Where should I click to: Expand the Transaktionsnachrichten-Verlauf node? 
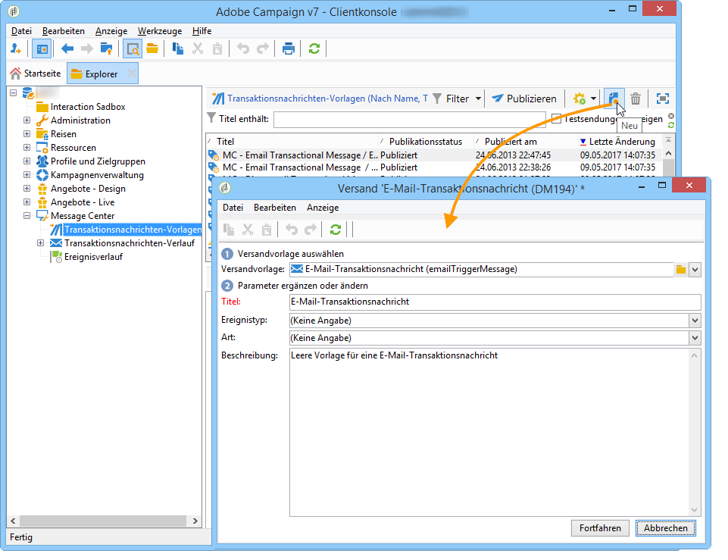click(41, 243)
